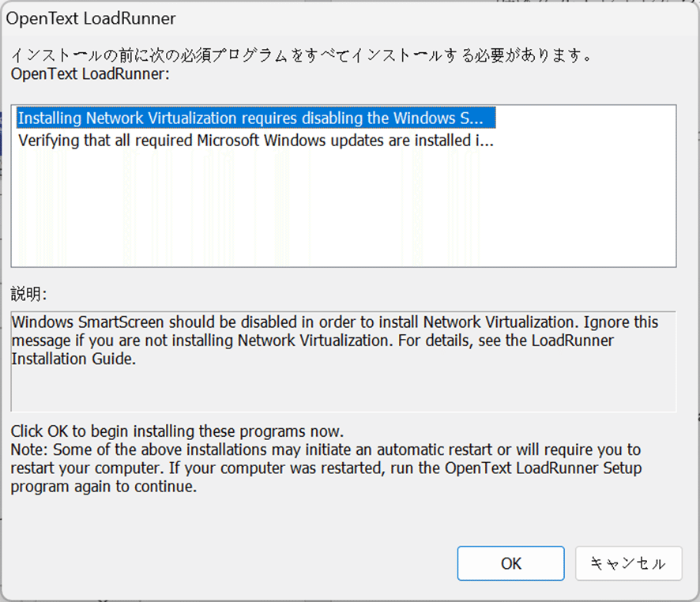Click the Installation Guide. text in description

(73, 359)
